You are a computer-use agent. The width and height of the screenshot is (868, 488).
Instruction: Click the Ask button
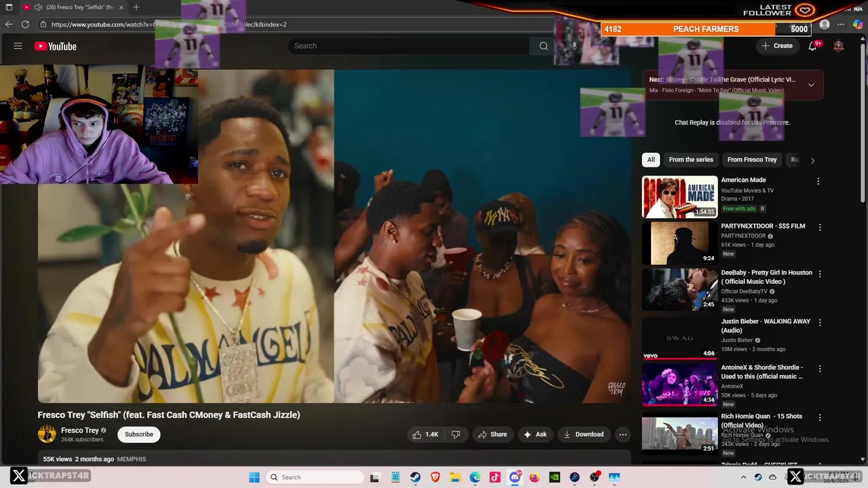click(x=535, y=434)
